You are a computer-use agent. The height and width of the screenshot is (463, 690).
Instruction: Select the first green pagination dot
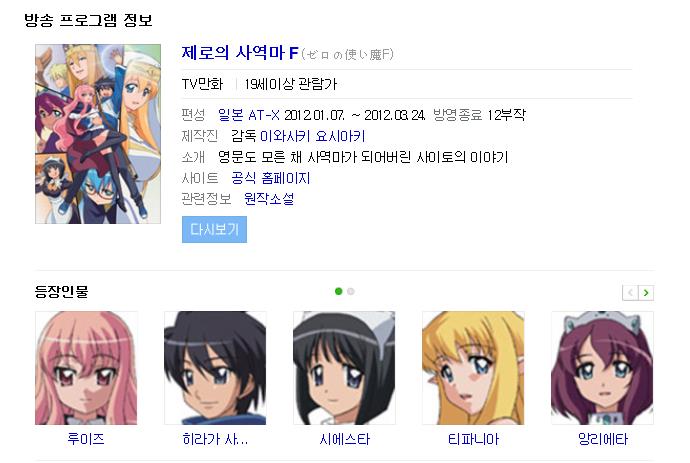338,291
